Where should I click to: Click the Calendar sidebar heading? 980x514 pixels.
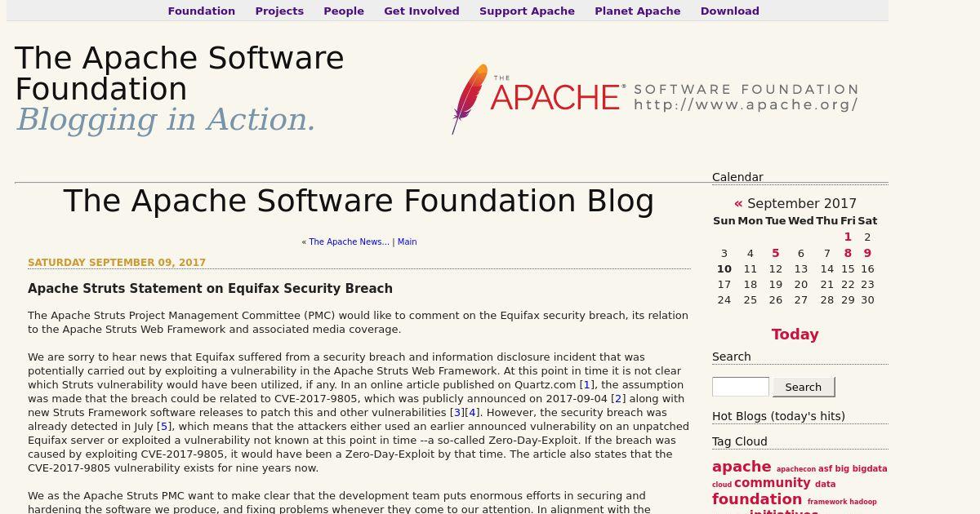(x=737, y=177)
